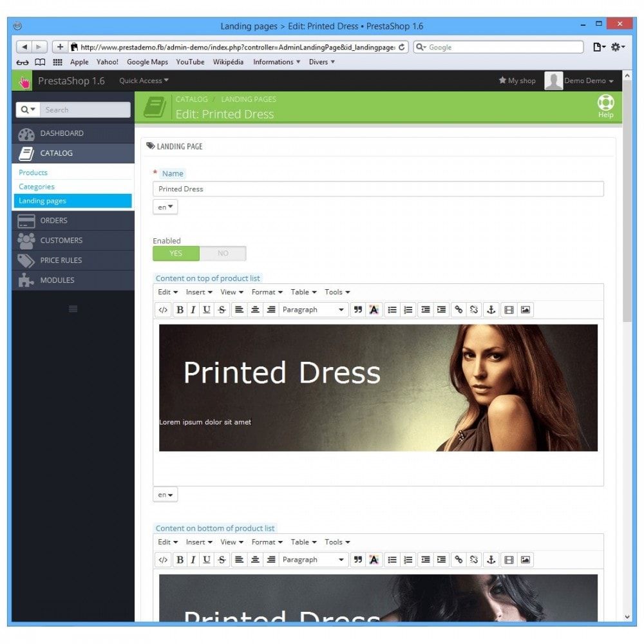Open Demo Demo user dropdown
Image resolution: width=644 pixels, height=644 pixels.
click(579, 80)
